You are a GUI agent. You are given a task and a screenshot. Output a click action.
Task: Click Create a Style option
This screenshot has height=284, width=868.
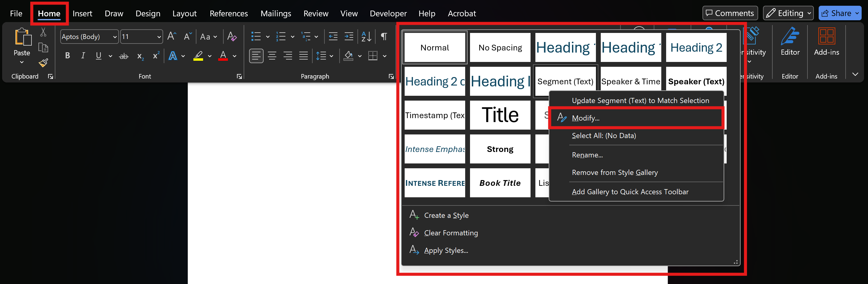pyautogui.click(x=446, y=215)
